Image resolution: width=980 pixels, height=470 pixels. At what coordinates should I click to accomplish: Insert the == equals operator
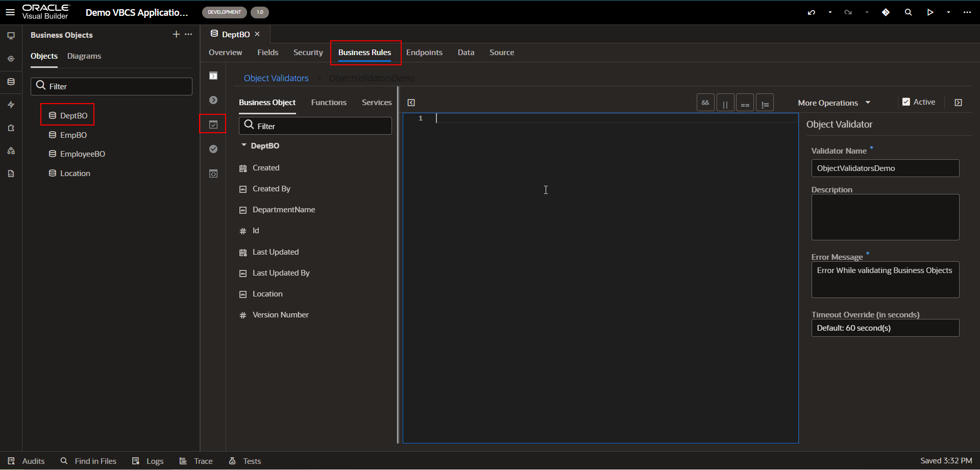pos(745,103)
